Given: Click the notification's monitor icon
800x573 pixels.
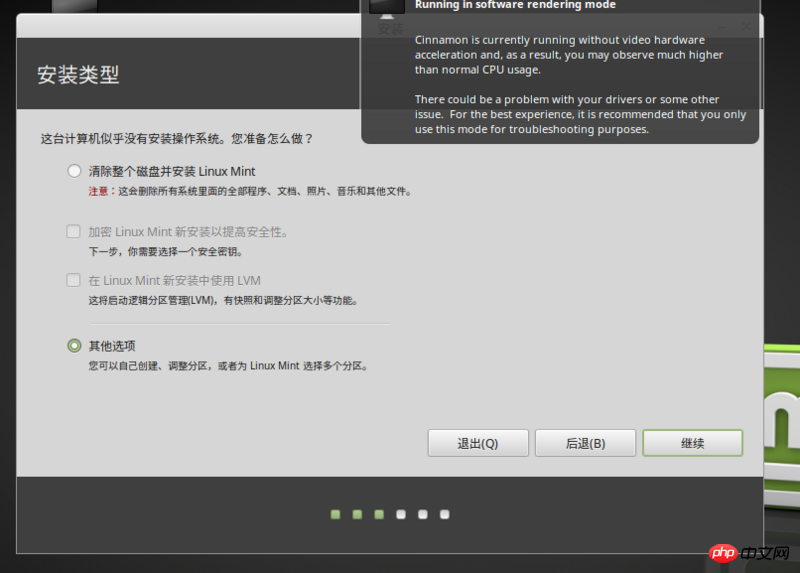Looking at the screenshot, I should (387, 7).
